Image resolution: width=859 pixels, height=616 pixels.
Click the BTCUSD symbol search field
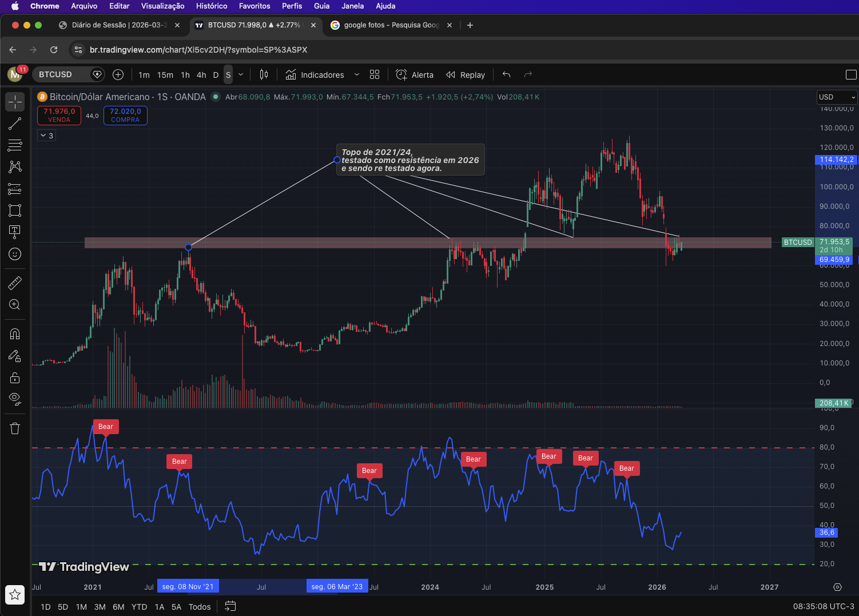coord(62,75)
